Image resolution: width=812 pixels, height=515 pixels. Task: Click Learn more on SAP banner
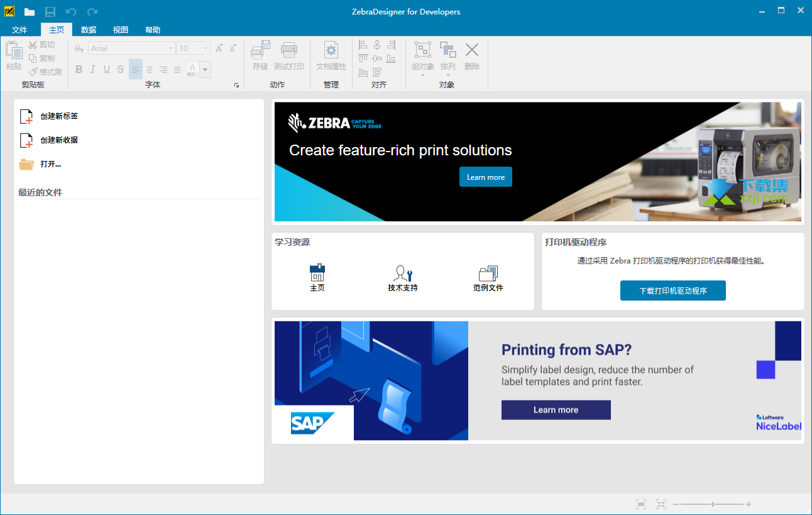click(556, 410)
